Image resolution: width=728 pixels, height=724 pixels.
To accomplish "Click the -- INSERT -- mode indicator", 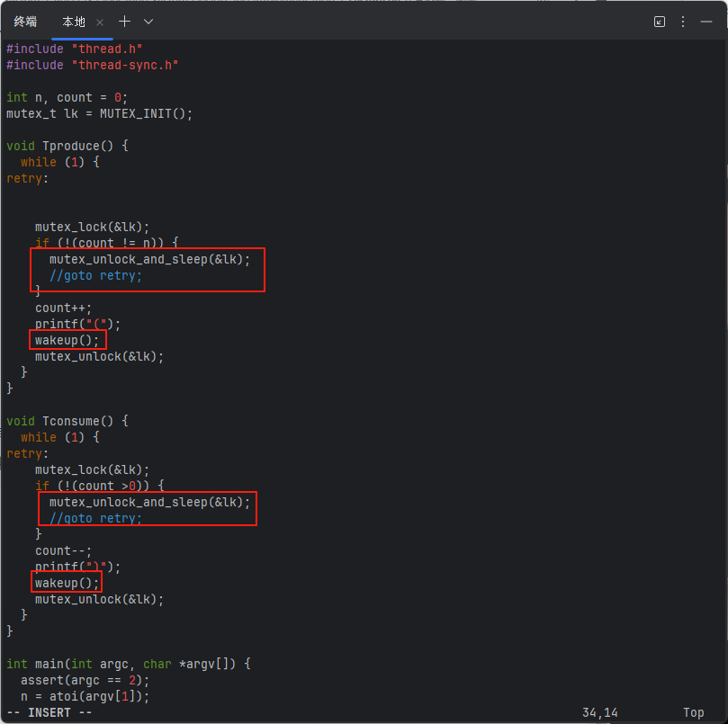I will (49, 712).
